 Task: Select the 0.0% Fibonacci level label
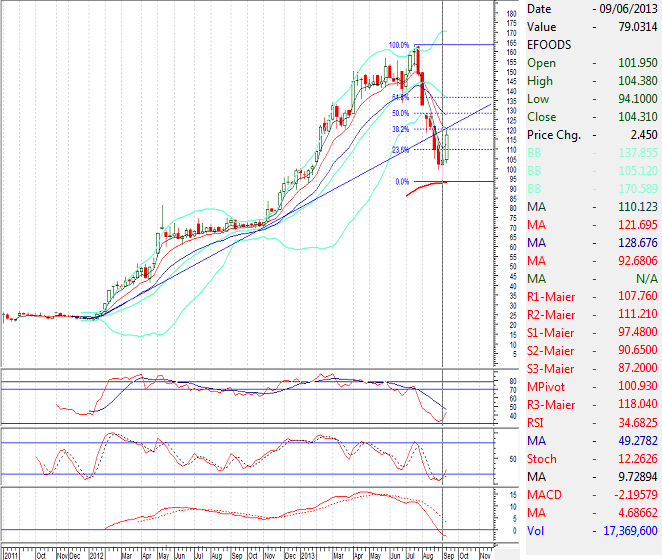click(403, 181)
